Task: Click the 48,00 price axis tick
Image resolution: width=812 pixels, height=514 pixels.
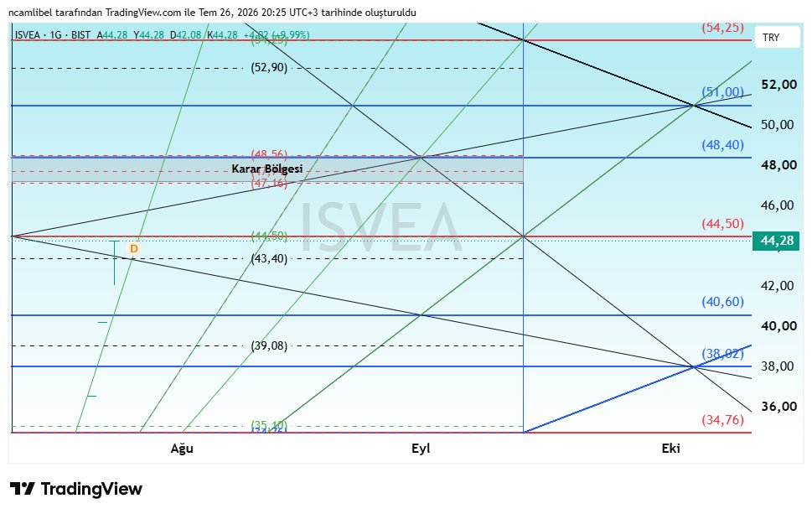Action: (x=778, y=165)
